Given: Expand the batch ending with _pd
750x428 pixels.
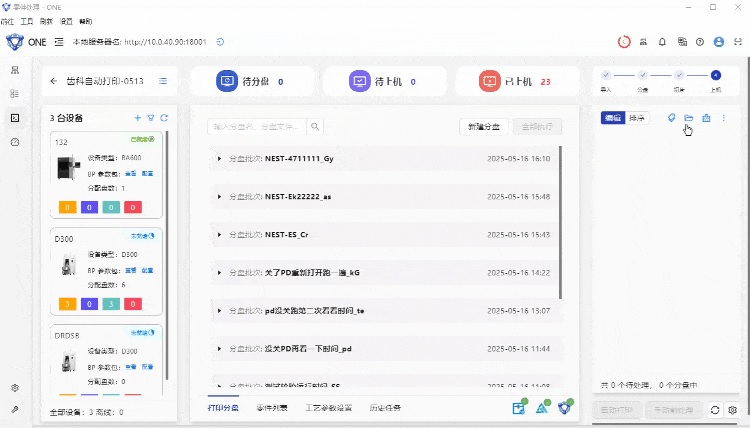Looking at the screenshot, I should click(x=220, y=349).
